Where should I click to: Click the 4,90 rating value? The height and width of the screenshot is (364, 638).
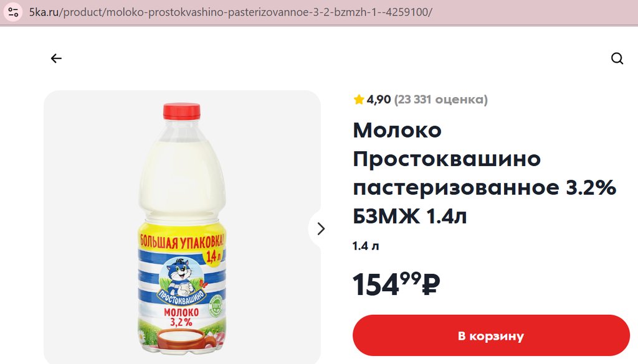[x=378, y=100]
